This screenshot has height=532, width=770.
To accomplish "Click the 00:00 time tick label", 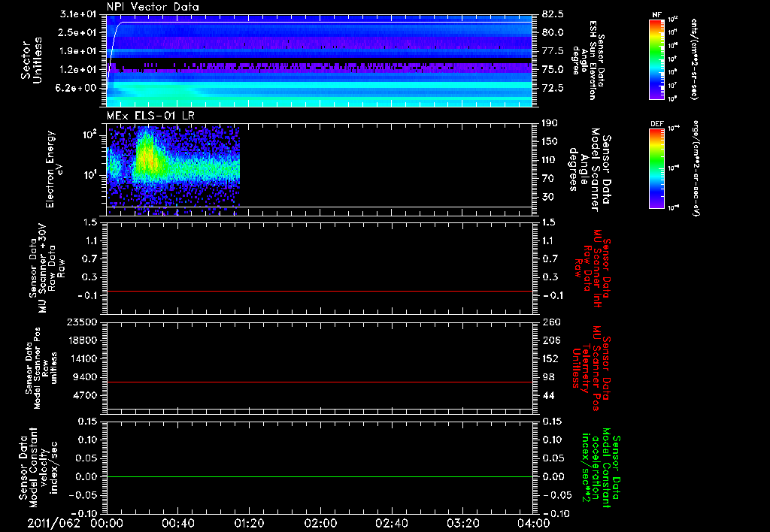I will pyautogui.click(x=107, y=523).
